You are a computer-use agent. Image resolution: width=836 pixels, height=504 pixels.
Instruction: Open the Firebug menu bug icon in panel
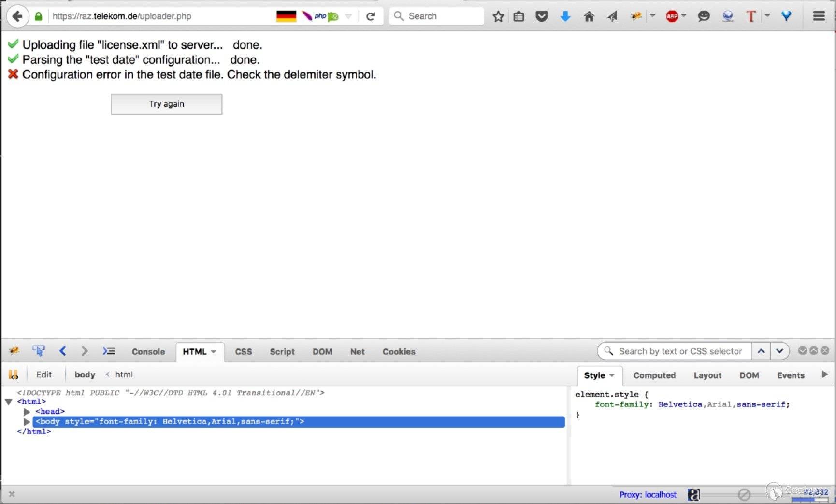[14, 351]
